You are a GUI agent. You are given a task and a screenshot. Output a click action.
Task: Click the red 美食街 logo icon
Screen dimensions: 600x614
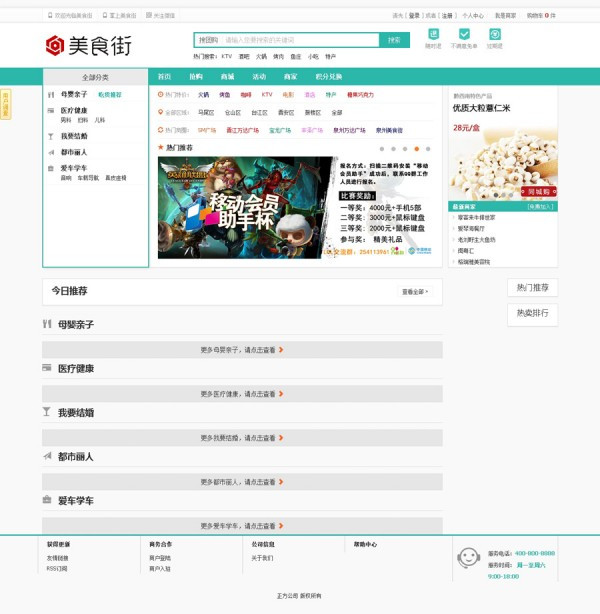tap(55, 45)
